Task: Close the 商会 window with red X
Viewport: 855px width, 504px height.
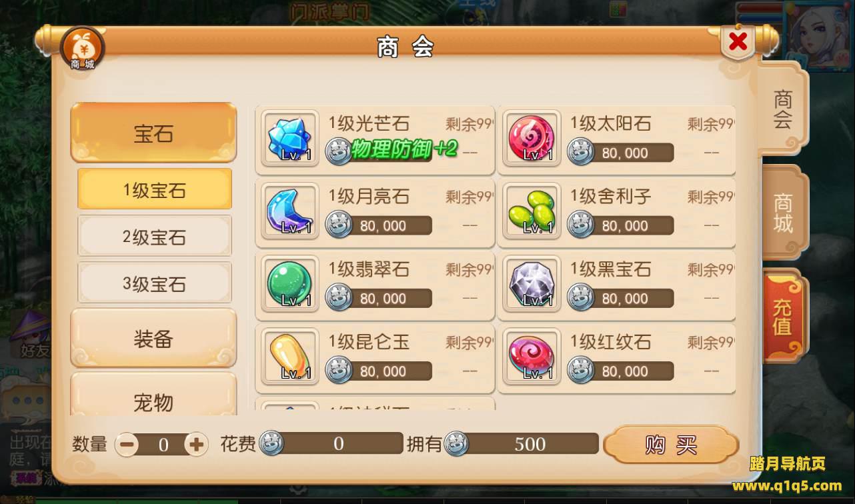Action: pos(738,42)
